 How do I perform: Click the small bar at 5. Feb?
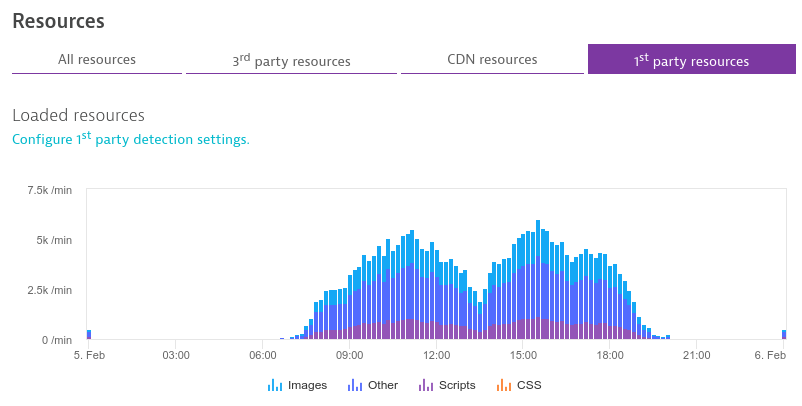pos(89,335)
